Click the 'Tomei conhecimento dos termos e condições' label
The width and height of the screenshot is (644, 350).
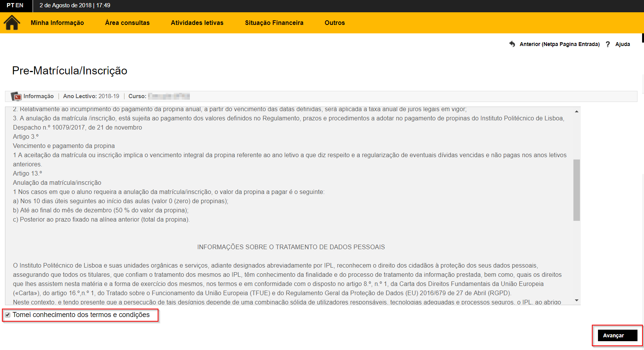click(x=81, y=315)
